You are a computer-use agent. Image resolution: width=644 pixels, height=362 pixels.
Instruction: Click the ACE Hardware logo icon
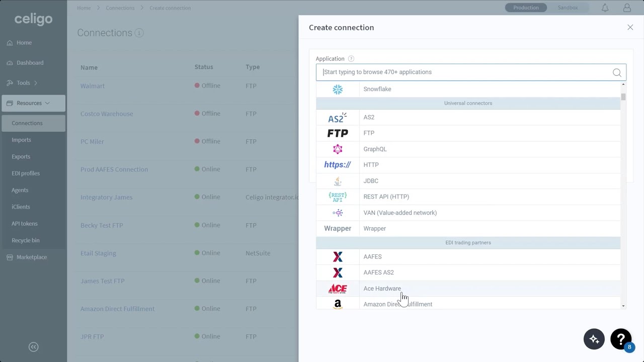tap(338, 289)
